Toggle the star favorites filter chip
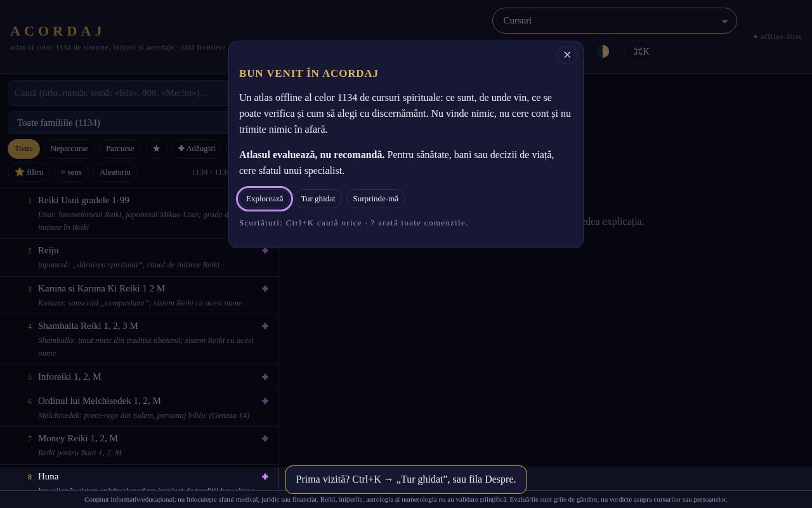This screenshot has height=508, width=812. pyautogui.click(x=156, y=149)
